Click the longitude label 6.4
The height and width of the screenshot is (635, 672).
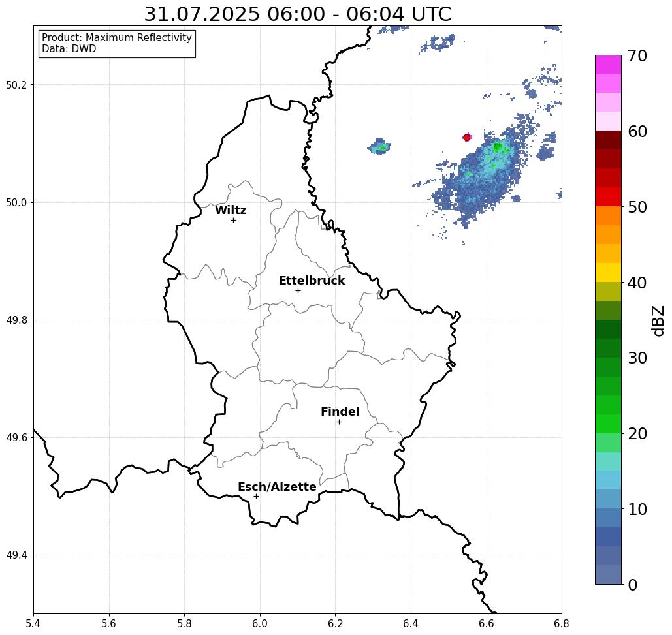411,623
